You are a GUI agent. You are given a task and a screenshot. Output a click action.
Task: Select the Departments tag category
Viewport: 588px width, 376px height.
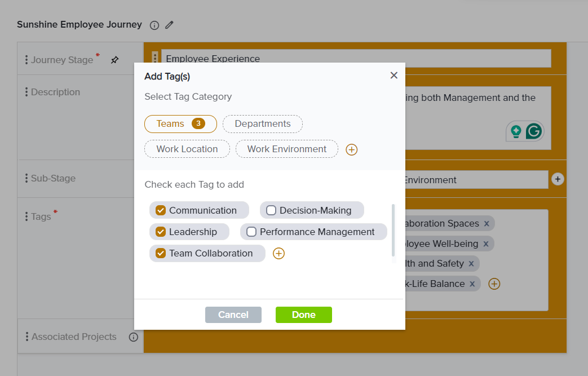point(263,123)
